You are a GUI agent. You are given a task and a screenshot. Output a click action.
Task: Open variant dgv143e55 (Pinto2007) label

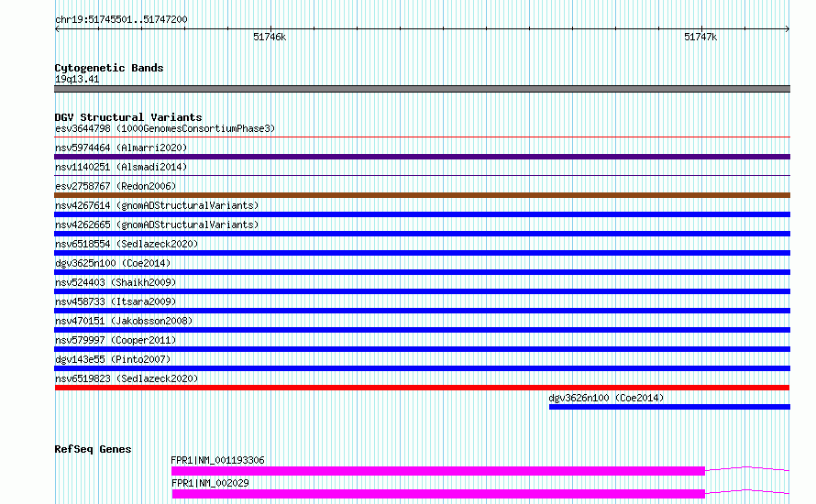click(113, 359)
